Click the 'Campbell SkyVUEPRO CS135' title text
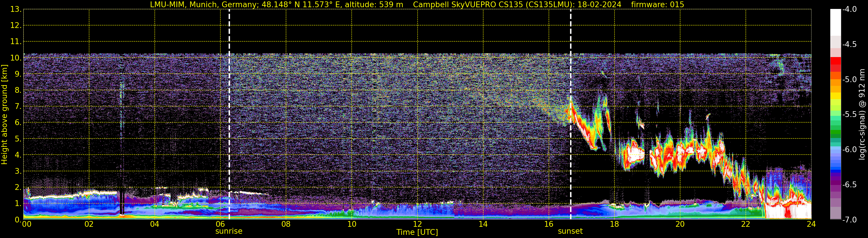868x238 pixels. point(468,4)
